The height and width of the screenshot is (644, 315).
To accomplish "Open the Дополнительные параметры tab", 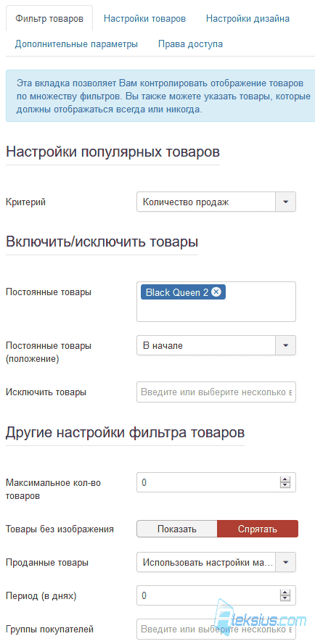I will [x=76, y=44].
